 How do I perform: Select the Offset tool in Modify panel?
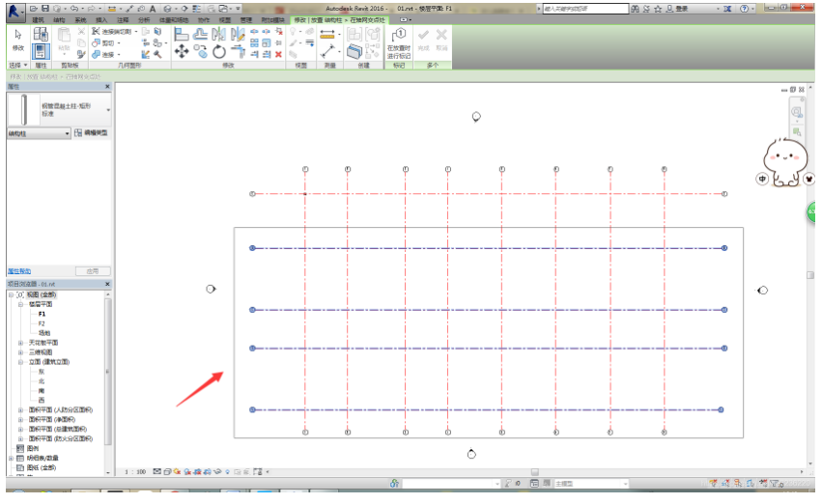pos(200,35)
